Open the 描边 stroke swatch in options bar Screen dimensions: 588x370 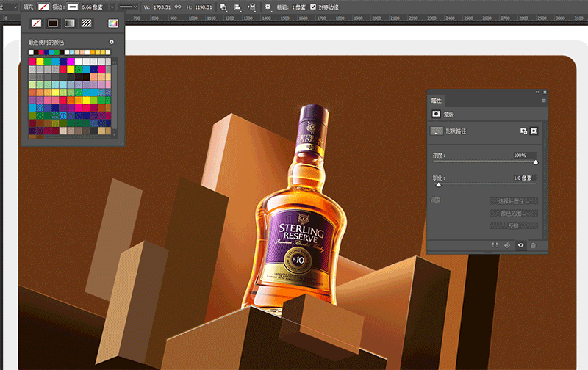click(72, 7)
